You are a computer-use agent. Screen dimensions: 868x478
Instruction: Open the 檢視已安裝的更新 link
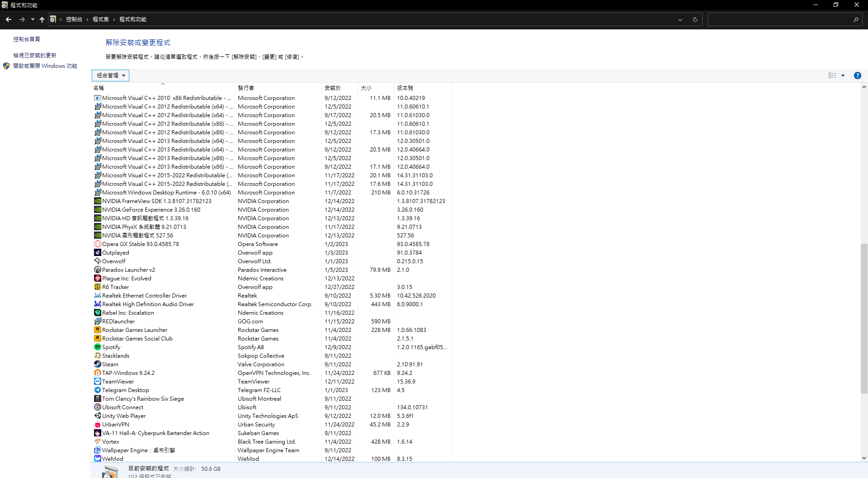click(35, 56)
